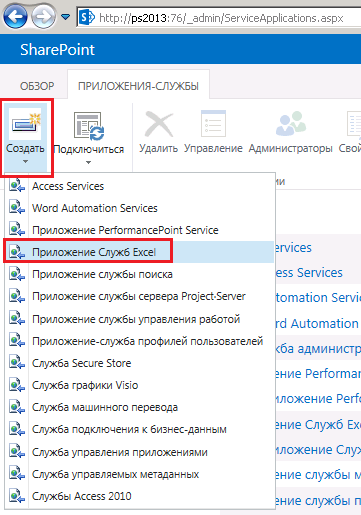Screen dimensions: 361x515
Task: Open the 'ение Служб Ex' list link
Action: click(x=318, y=425)
